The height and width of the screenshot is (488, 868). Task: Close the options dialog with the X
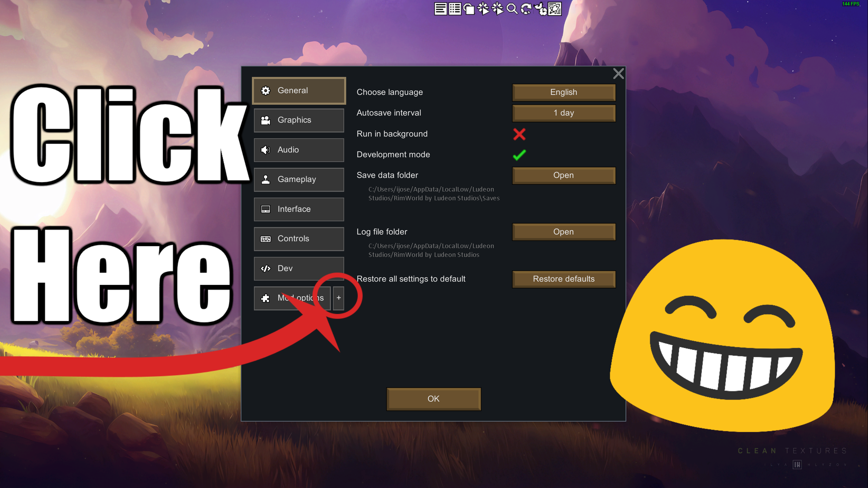(x=618, y=74)
